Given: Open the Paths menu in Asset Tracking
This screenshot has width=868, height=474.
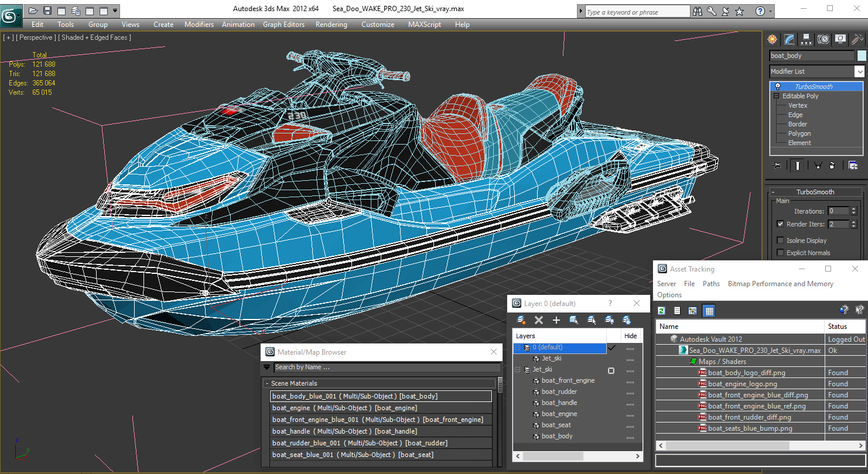Looking at the screenshot, I should click(x=711, y=284).
